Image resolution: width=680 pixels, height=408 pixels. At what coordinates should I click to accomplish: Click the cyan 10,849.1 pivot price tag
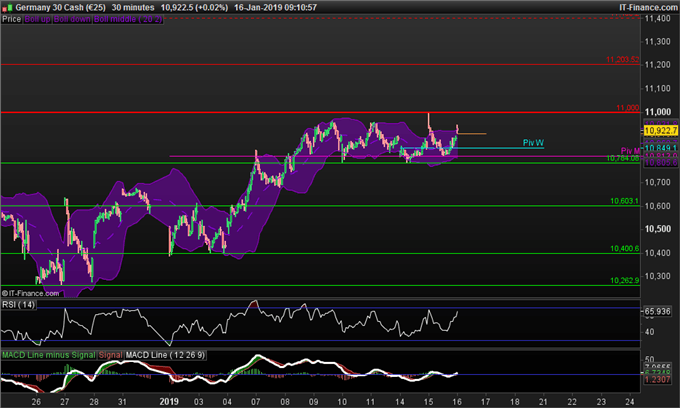point(660,148)
